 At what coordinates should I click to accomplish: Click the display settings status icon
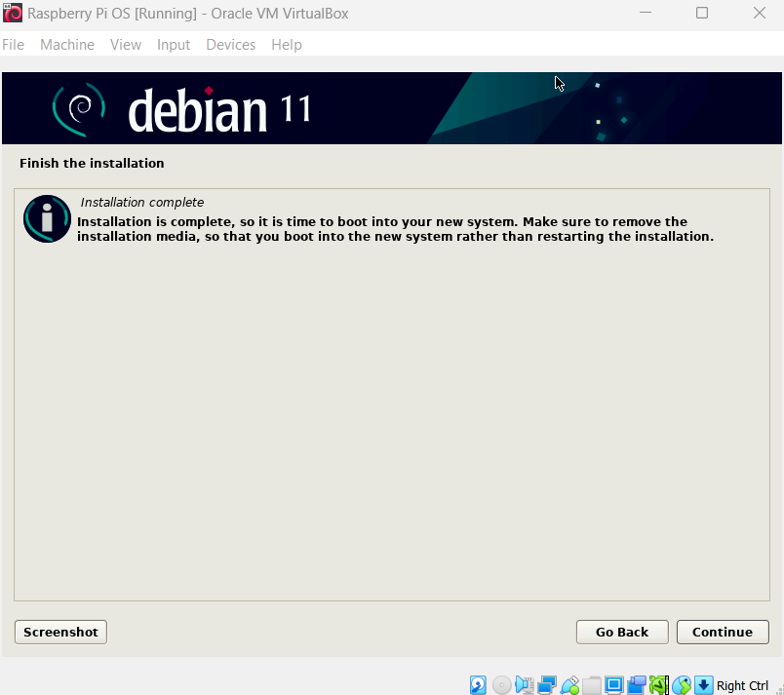pyautogui.click(x=614, y=685)
